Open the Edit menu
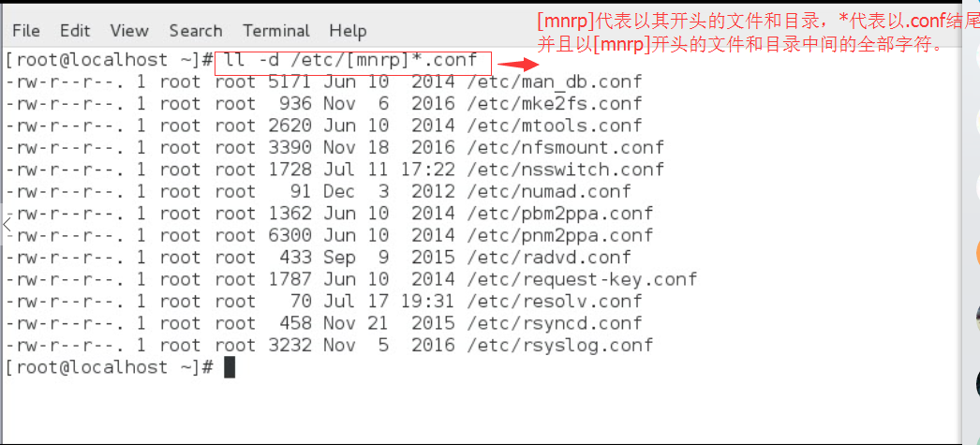The width and height of the screenshot is (980, 445). 75,31
